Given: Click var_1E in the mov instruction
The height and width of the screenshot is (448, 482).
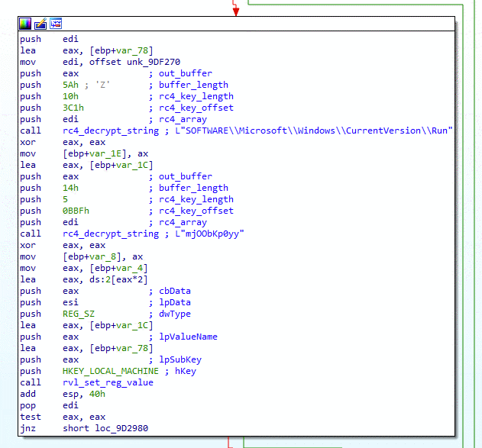Looking at the screenshot, I should [105, 153].
